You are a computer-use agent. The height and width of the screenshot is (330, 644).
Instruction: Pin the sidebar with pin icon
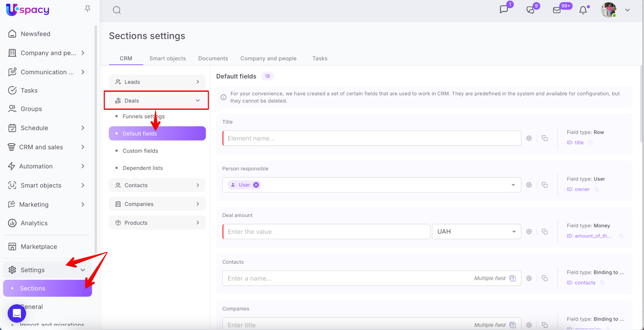88,9
